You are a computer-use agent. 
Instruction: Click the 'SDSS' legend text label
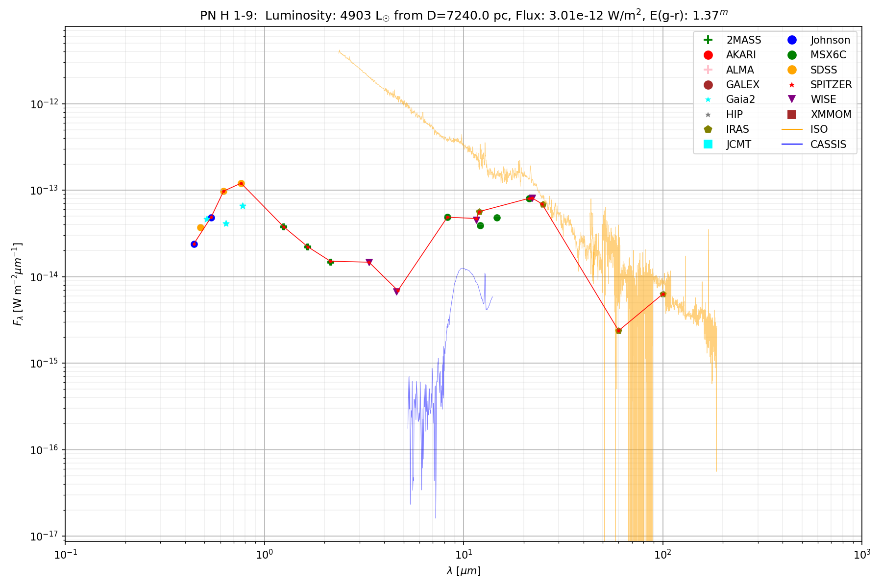[x=824, y=70]
